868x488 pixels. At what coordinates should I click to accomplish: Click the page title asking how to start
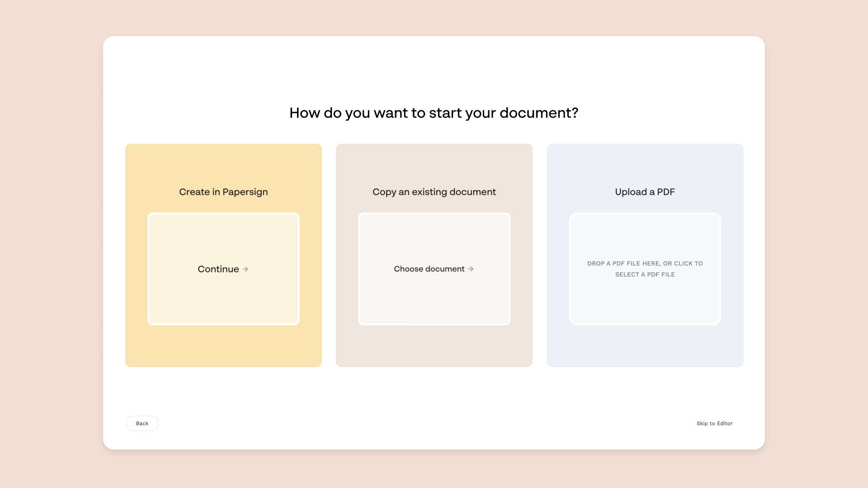coord(434,113)
